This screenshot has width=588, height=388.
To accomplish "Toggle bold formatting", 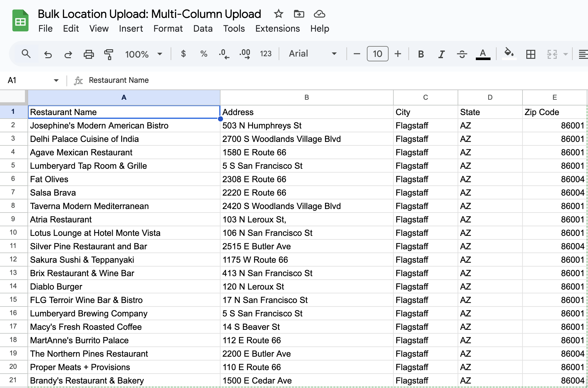I will click(x=421, y=54).
